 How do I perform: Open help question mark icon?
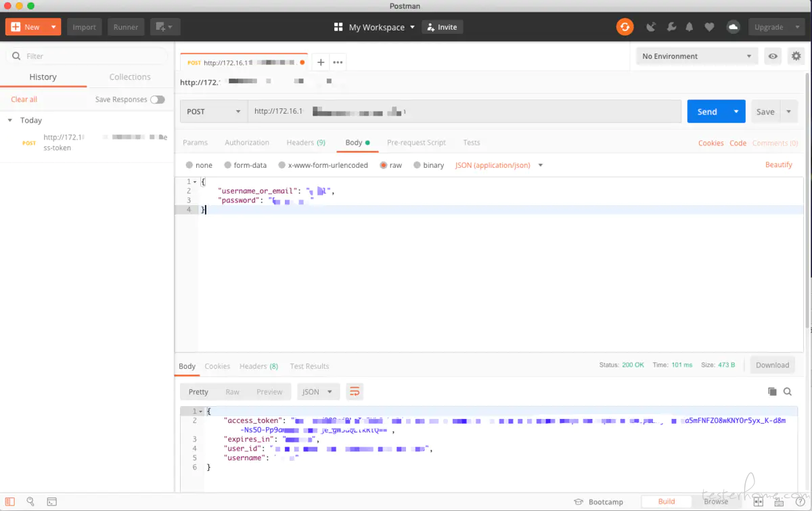(x=800, y=502)
